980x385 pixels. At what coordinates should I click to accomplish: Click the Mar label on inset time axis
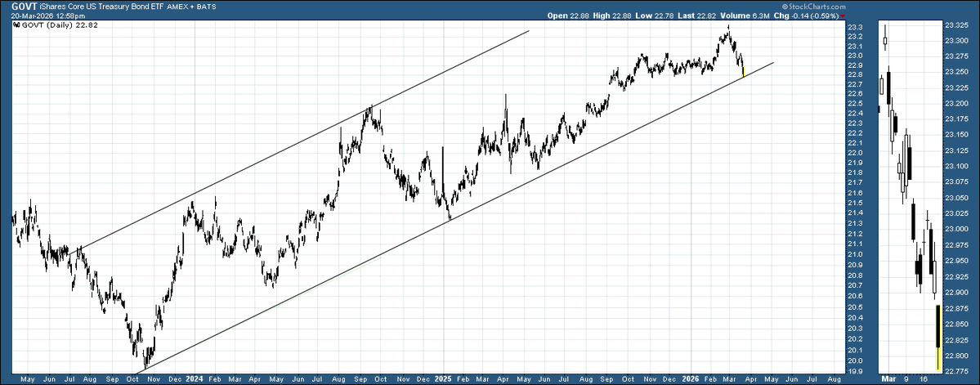pos(888,378)
